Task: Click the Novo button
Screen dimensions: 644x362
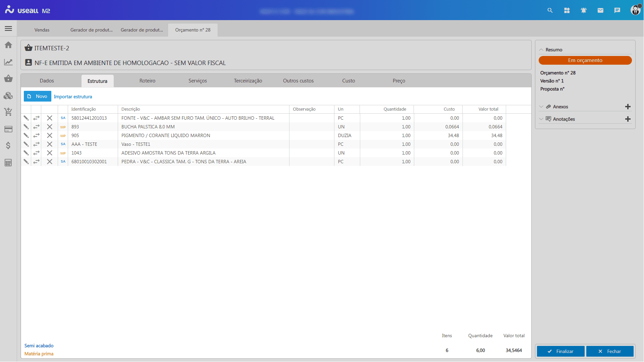Action: (x=38, y=96)
